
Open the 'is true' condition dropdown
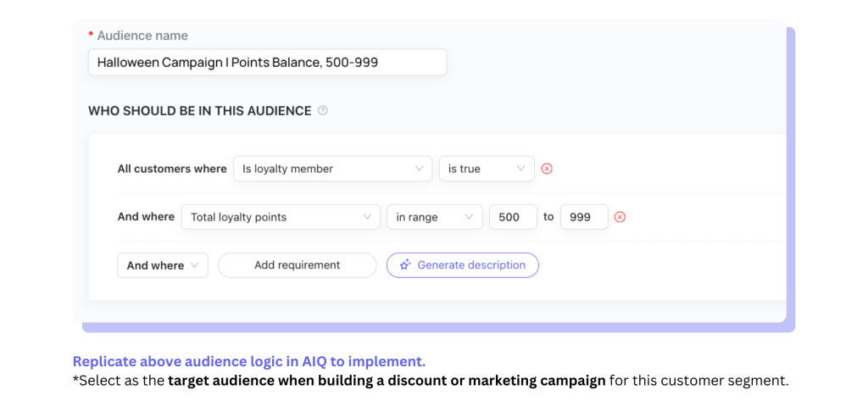coord(487,169)
